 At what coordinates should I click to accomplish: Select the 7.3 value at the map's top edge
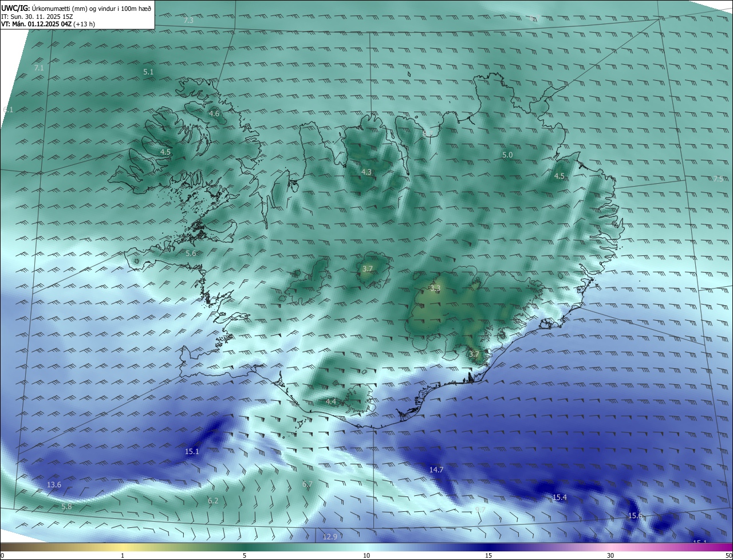(x=188, y=21)
